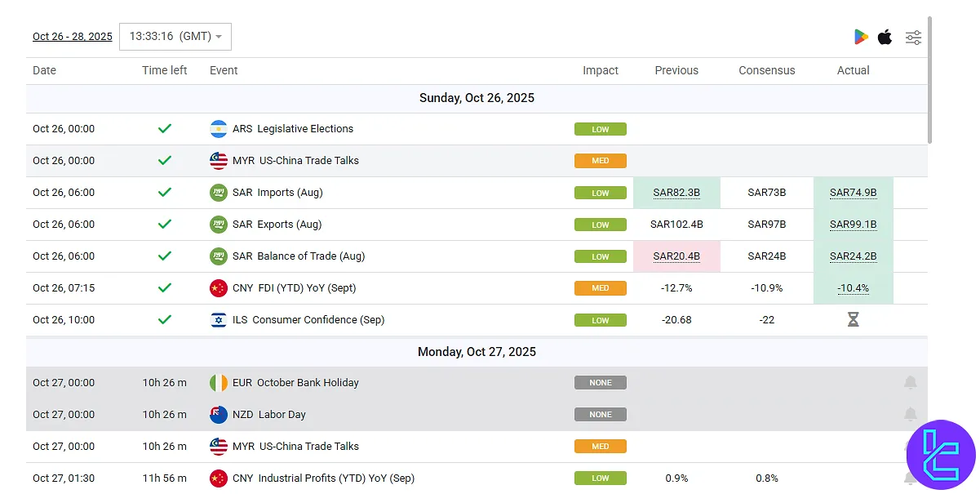The height and width of the screenshot is (494, 980).
Task: Click the Apple App Store icon
Action: coord(885,37)
